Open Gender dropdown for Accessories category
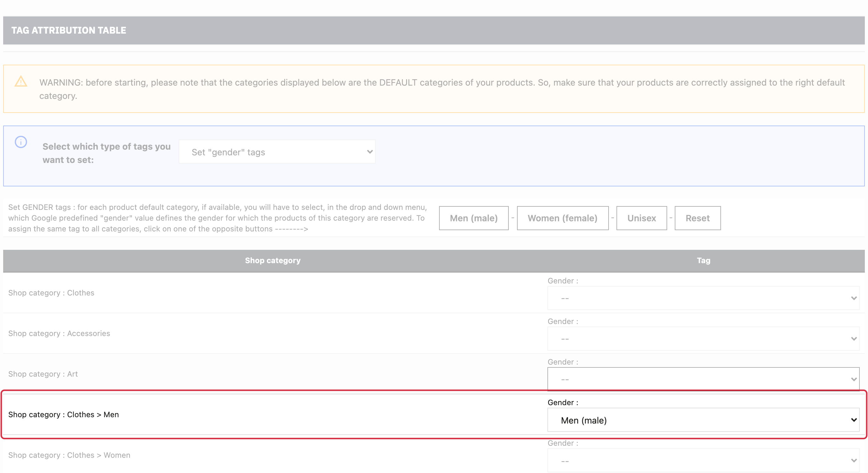Screen dimensions: 868x473 (703, 339)
